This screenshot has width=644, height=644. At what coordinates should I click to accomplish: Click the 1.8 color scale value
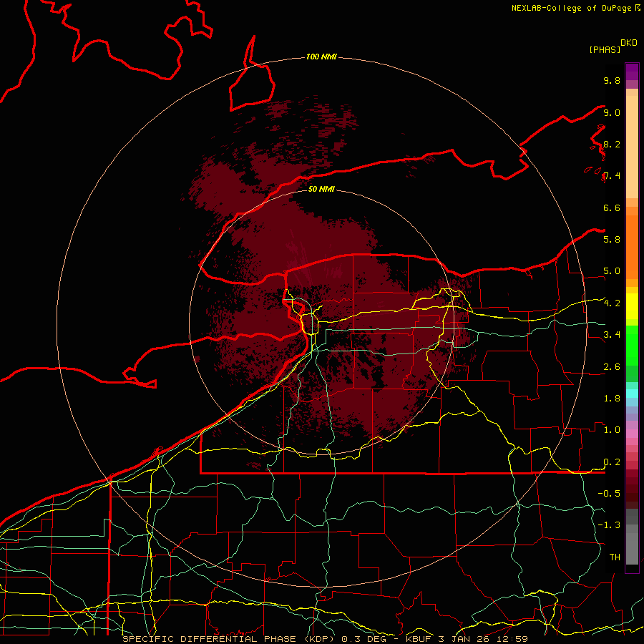click(612, 399)
